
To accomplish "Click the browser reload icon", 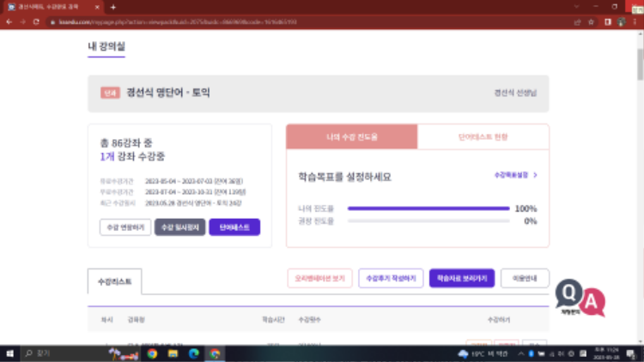I will tap(36, 21).
